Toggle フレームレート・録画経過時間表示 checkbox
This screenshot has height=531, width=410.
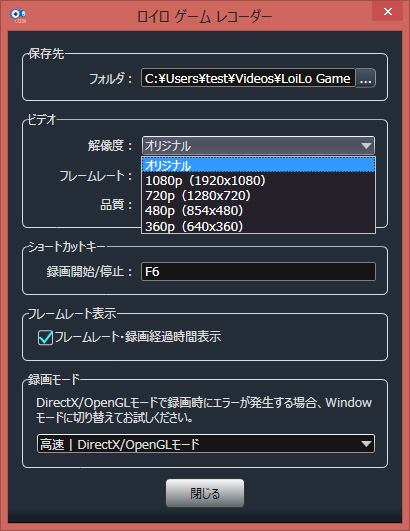45,337
